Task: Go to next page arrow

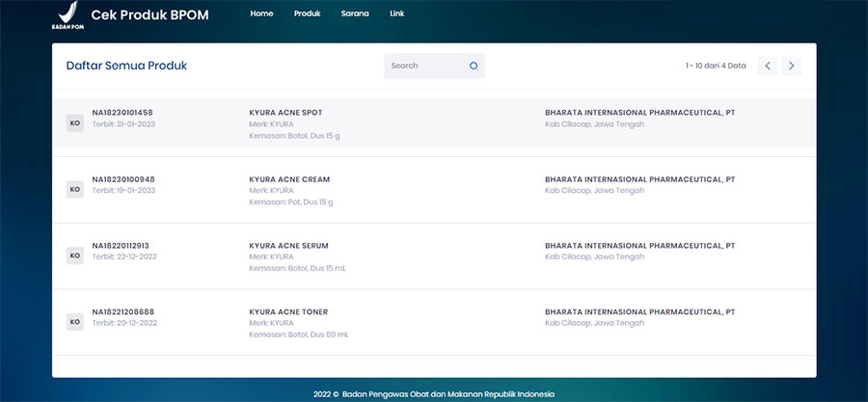Action: pos(791,66)
